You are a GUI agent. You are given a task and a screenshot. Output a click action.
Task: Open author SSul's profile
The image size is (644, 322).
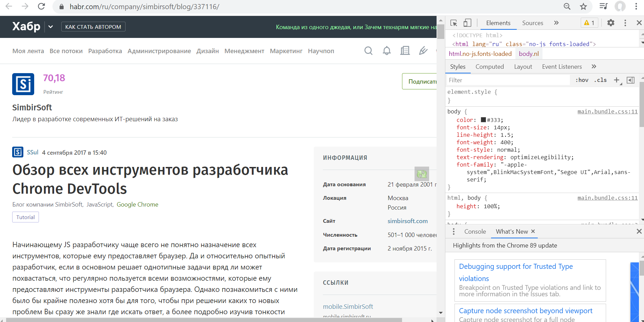32,152
